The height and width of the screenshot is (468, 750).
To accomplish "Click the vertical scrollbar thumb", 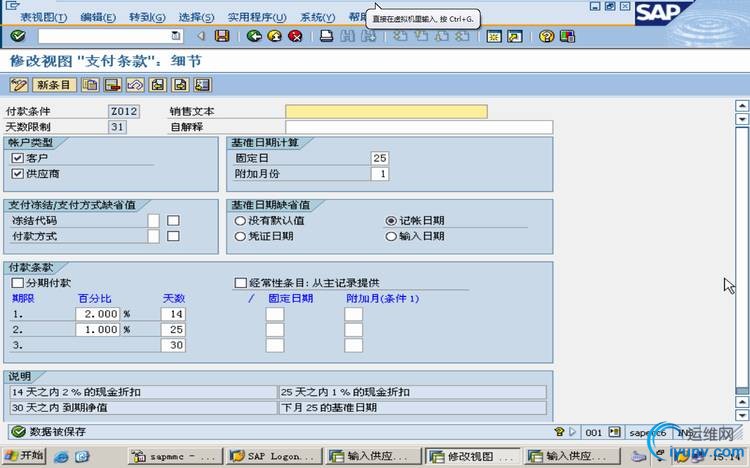I will (742, 258).
